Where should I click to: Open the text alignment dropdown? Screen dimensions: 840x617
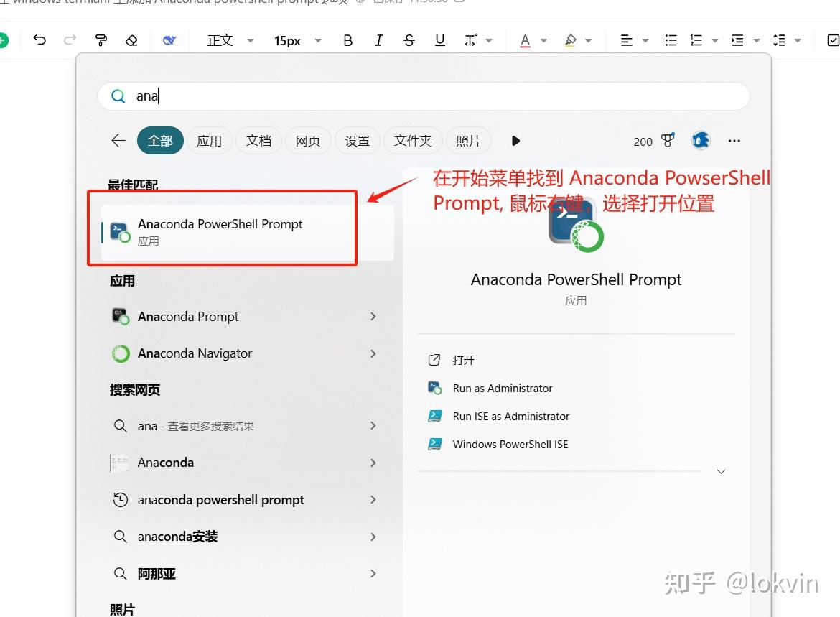(632, 40)
